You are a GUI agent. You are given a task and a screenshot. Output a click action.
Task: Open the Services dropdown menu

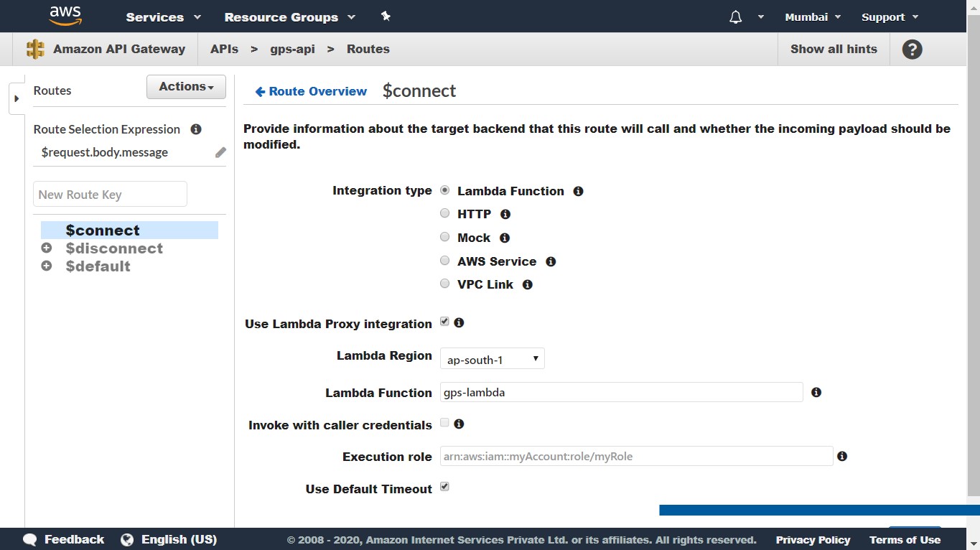click(x=164, y=17)
